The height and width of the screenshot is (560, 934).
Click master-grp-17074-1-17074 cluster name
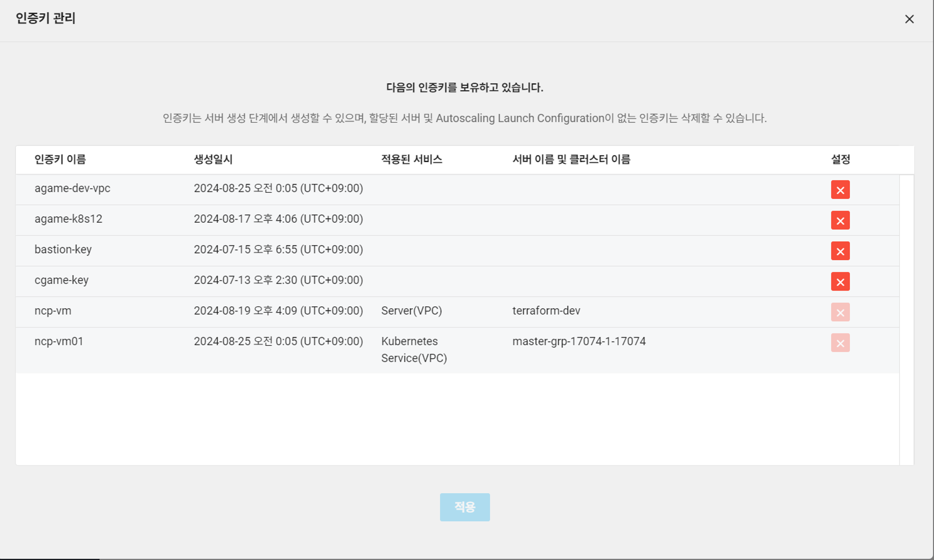pyautogui.click(x=579, y=341)
